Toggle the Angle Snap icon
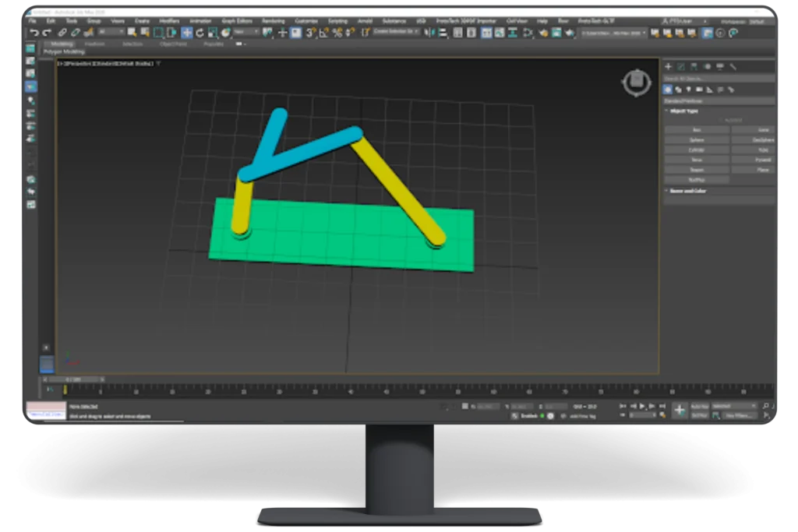This screenshot has width=798, height=532. tap(323, 33)
